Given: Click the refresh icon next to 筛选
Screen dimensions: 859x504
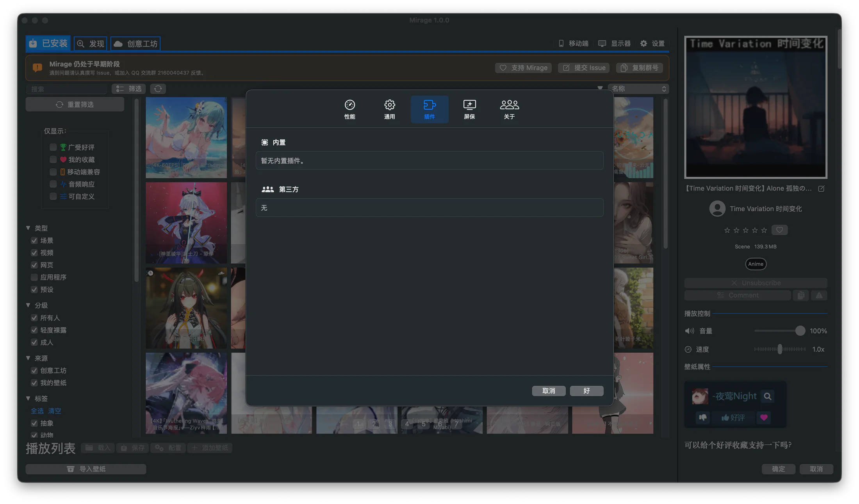Looking at the screenshot, I should (x=158, y=89).
